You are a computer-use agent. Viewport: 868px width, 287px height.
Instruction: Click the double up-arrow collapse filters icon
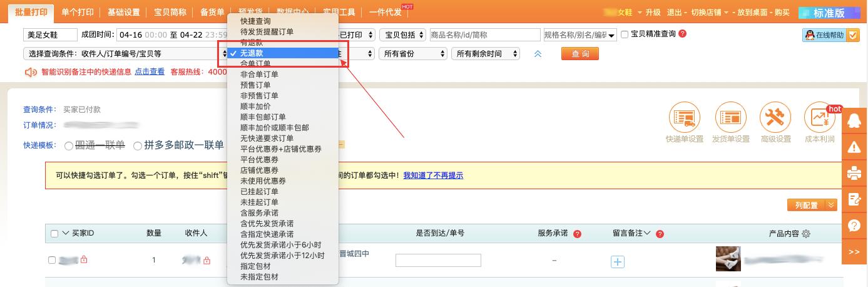[x=538, y=54]
